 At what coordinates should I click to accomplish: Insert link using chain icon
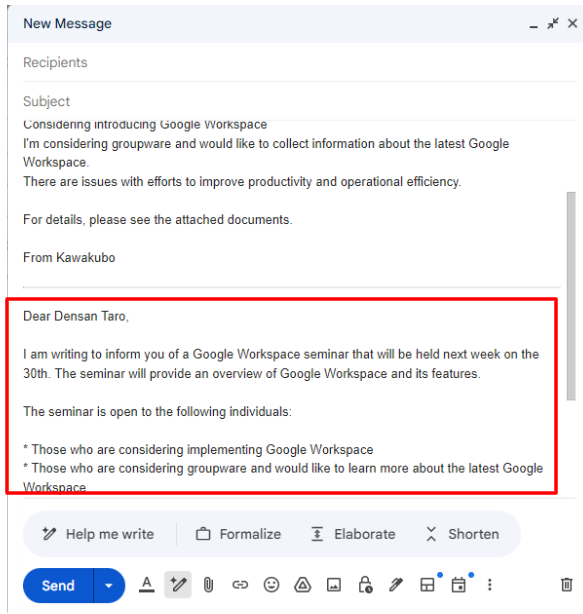pyautogui.click(x=240, y=585)
